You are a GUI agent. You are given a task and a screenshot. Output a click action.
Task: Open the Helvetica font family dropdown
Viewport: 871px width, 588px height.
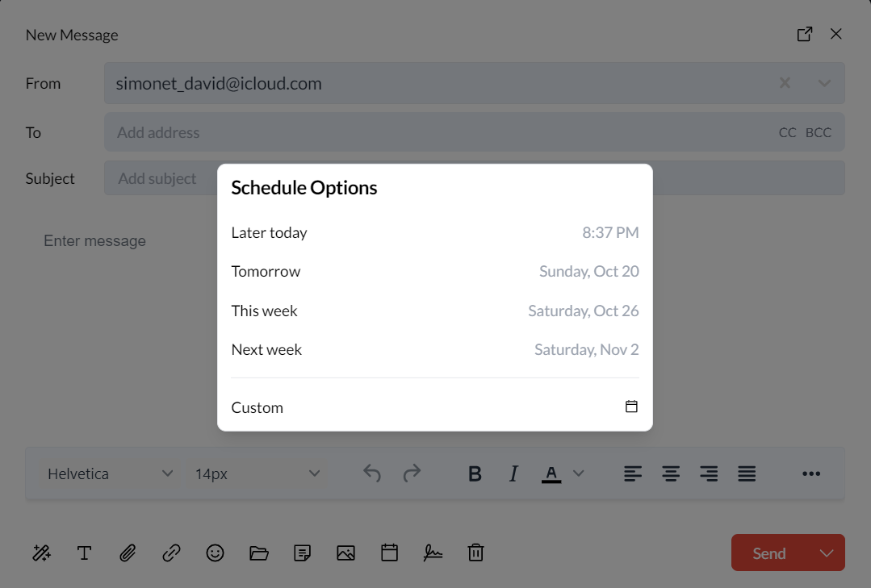111,474
